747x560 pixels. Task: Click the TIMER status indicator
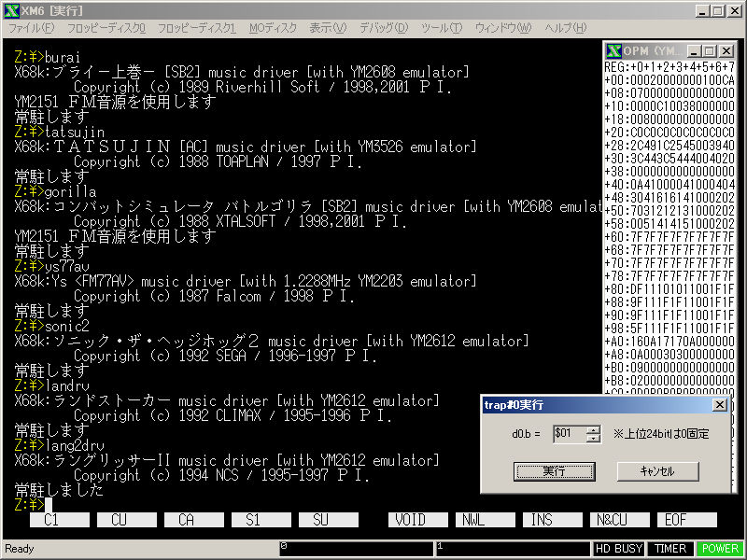tap(670, 549)
